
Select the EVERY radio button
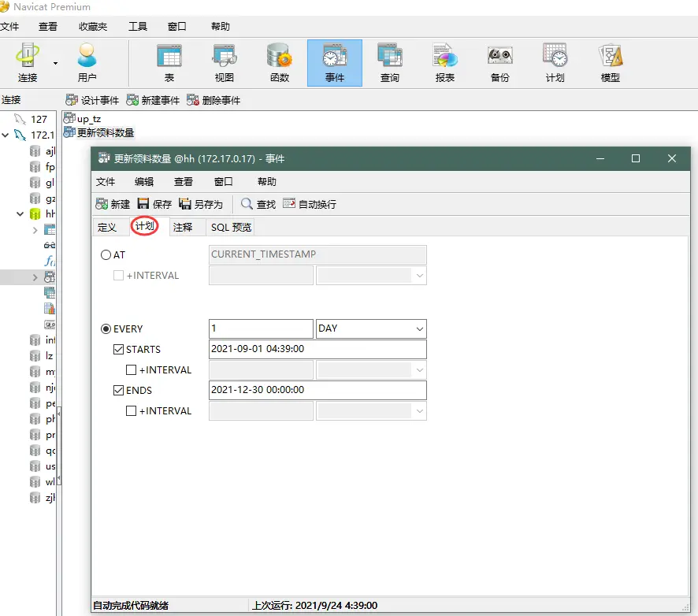tap(106, 329)
